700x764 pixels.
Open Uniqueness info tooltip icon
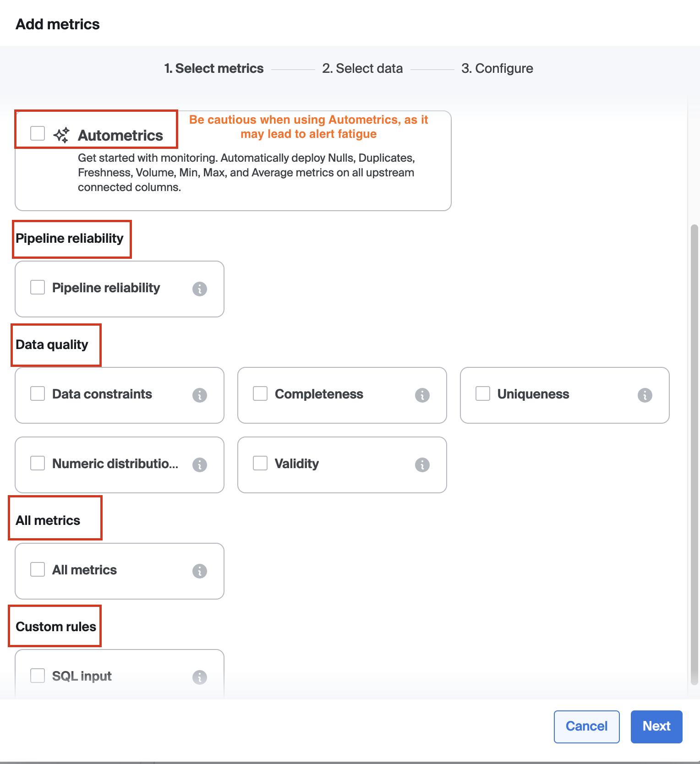[x=645, y=395]
